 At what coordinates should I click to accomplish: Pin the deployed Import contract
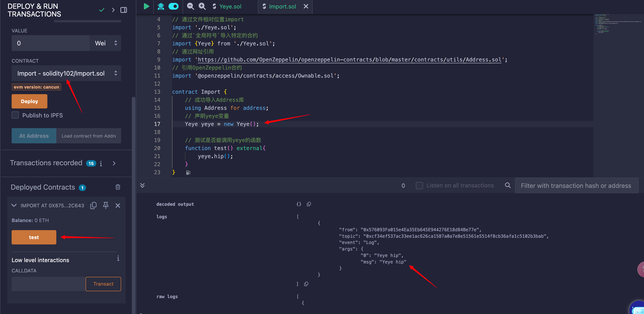tap(106, 205)
